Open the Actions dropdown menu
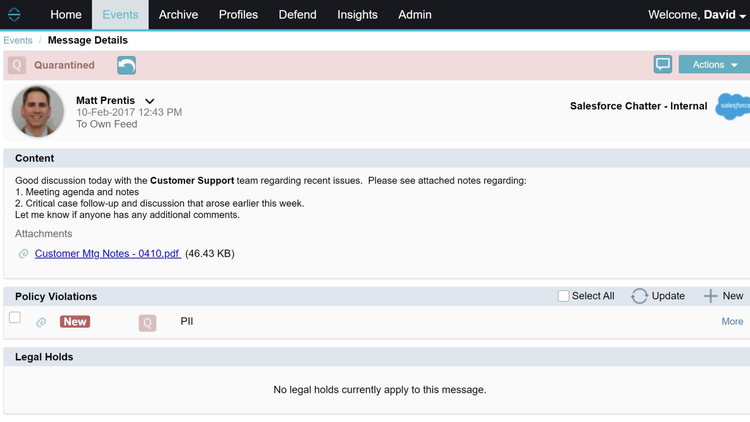The height and width of the screenshot is (422, 750). 714,64
